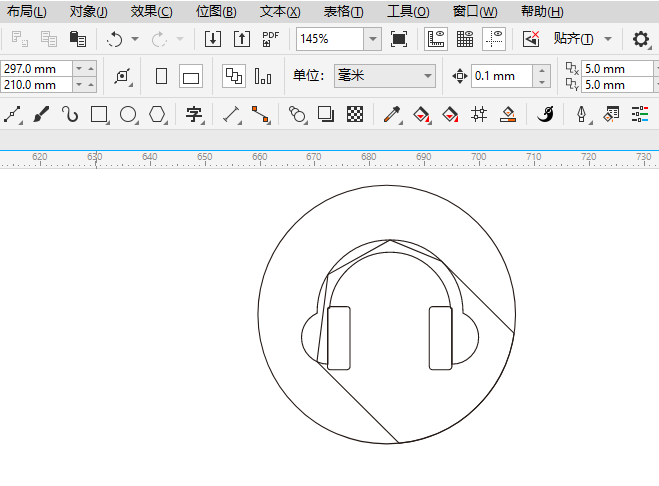Toggle show grid button
Viewport: 659px width, 486px height.
click(465, 39)
